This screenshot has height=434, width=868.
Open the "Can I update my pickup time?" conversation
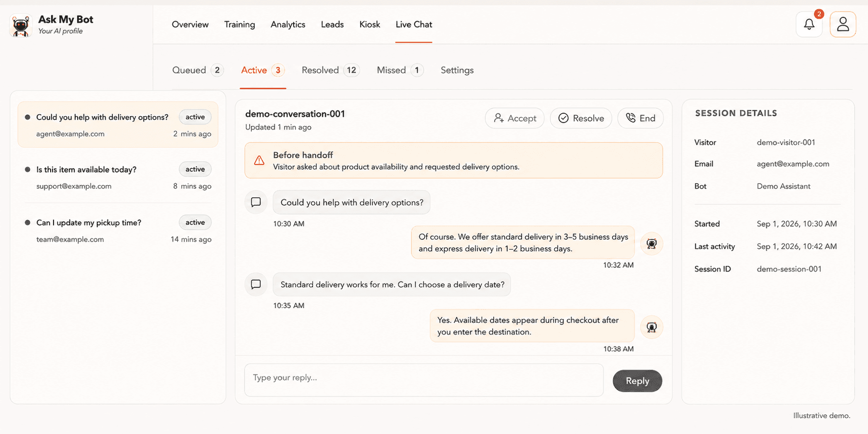(x=118, y=231)
